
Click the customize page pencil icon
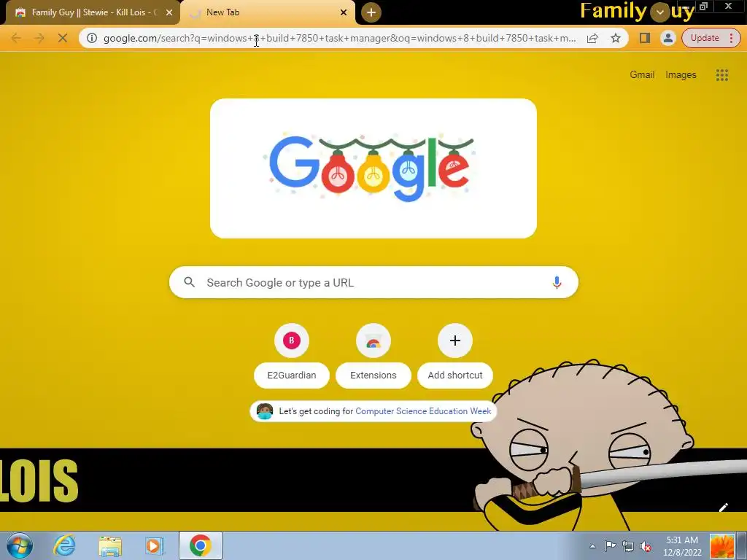(x=723, y=507)
